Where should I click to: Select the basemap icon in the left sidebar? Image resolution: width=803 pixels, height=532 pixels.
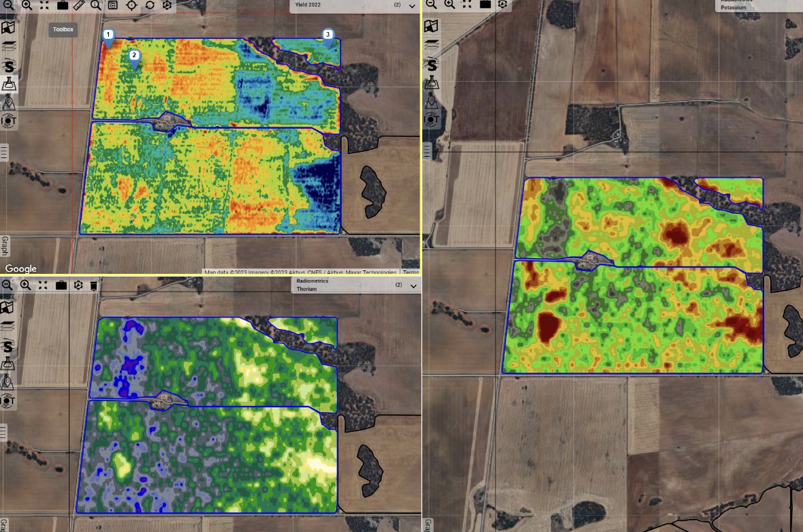coord(7,29)
